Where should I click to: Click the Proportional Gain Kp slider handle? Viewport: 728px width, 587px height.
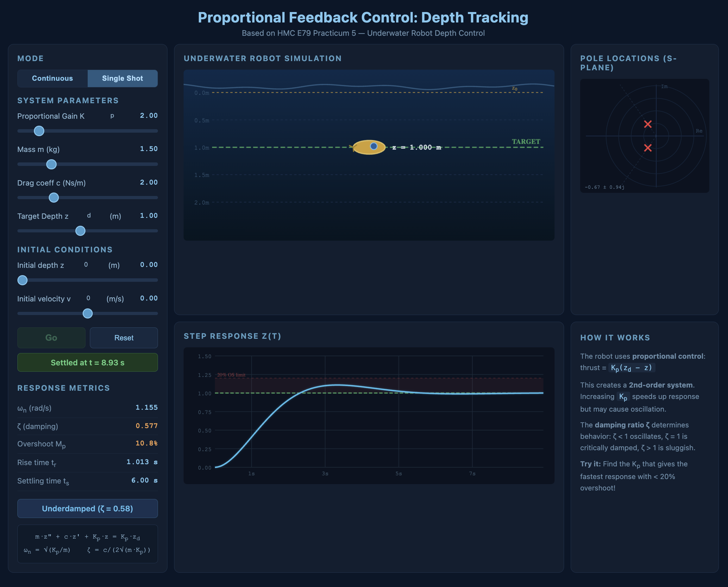pos(39,131)
